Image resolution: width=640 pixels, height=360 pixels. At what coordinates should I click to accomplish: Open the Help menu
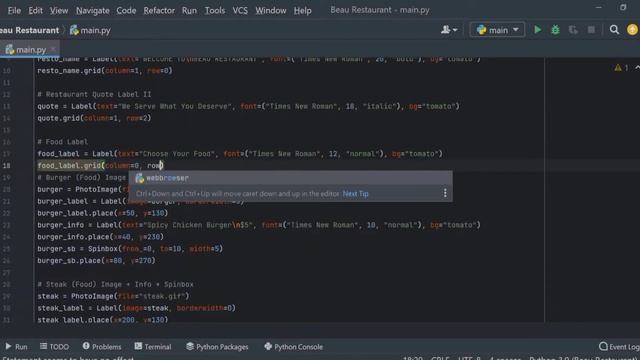point(302,10)
